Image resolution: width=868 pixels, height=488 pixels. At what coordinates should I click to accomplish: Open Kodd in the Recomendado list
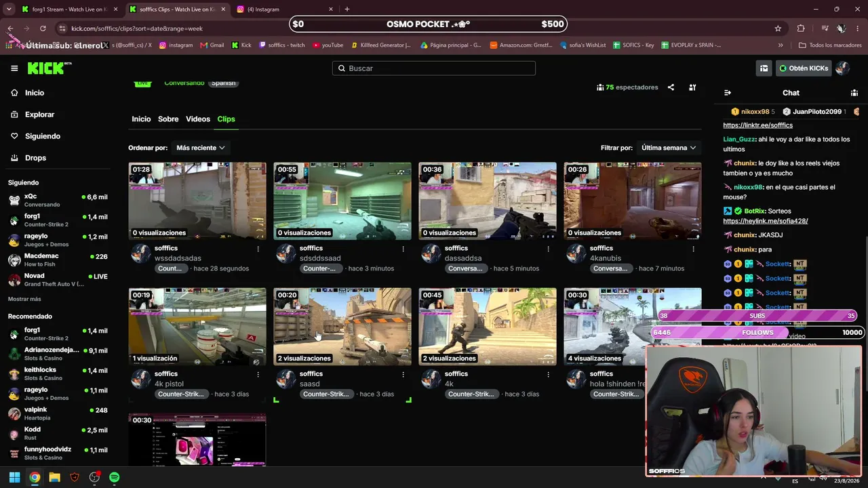pos(58,433)
